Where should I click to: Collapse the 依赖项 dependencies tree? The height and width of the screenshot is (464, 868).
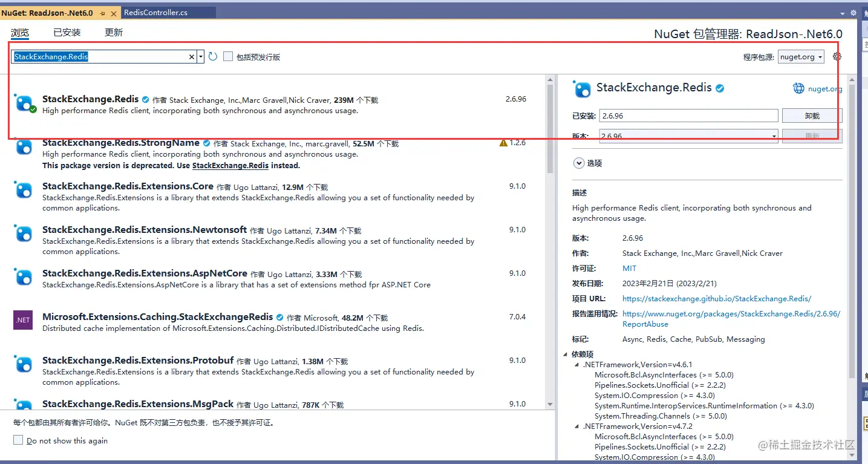(566, 355)
